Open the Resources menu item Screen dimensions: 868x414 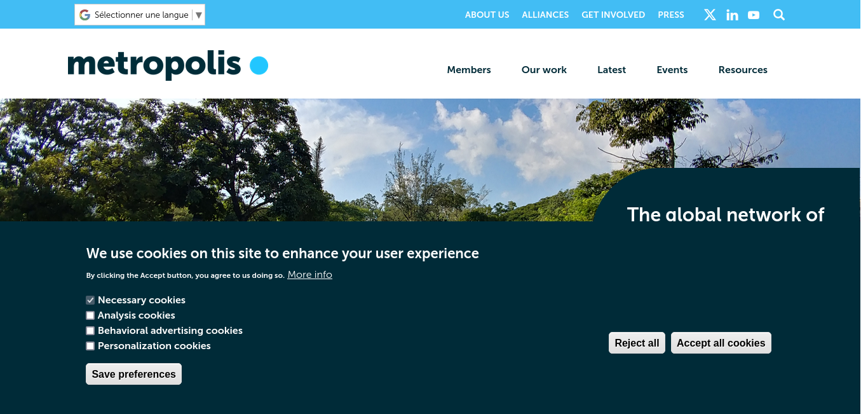pos(743,70)
